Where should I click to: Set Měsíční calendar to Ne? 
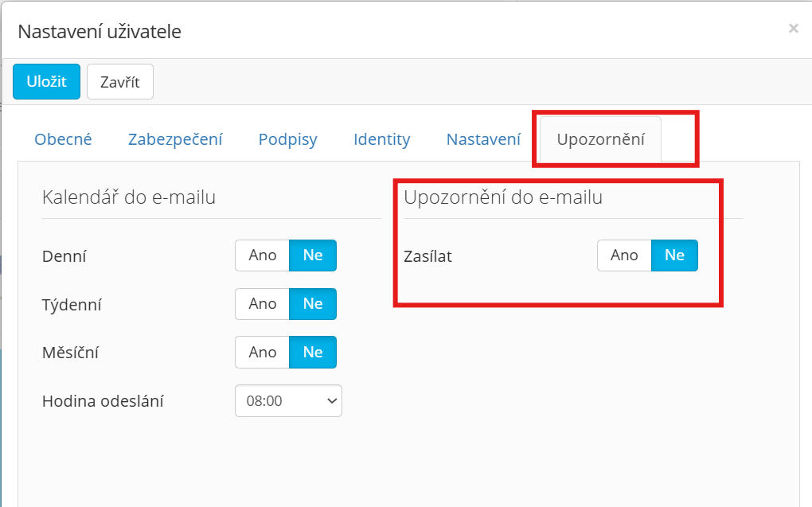[313, 352]
